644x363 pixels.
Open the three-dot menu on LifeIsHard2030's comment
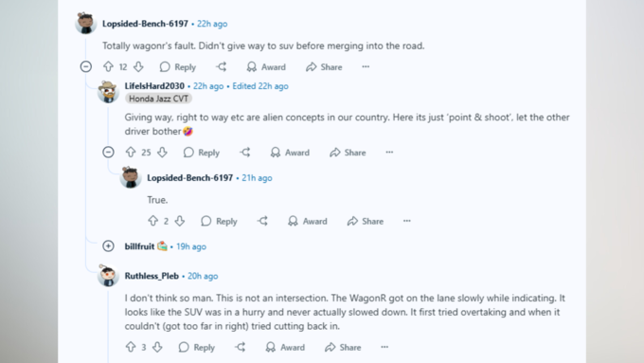click(389, 152)
